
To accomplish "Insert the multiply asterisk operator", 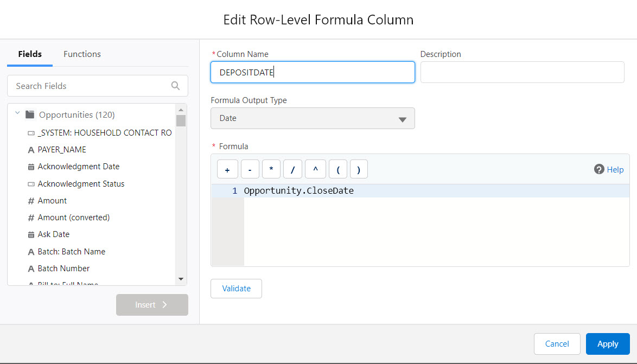I will 271,169.
